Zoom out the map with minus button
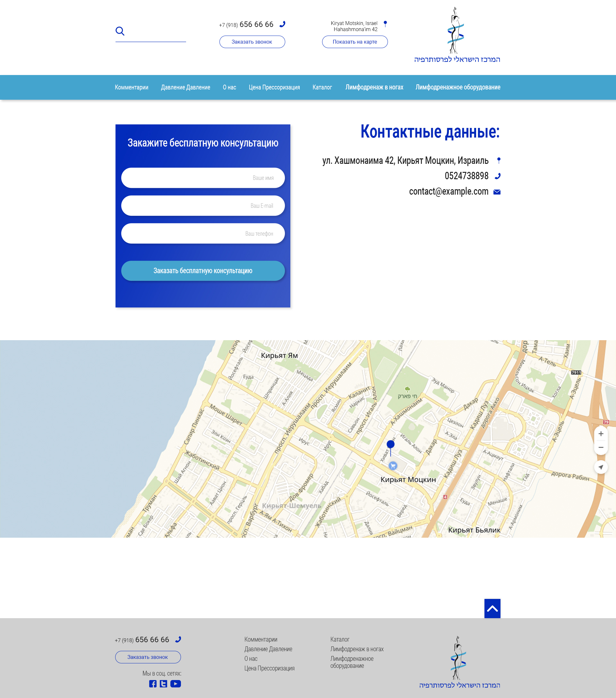 [x=601, y=447]
